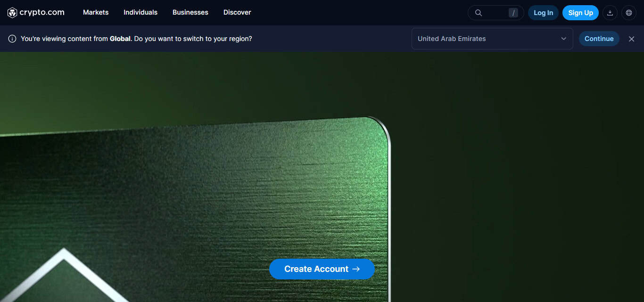644x302 pixels.
Task: Open the Markets menu
Action: click(x=96, y=13)
